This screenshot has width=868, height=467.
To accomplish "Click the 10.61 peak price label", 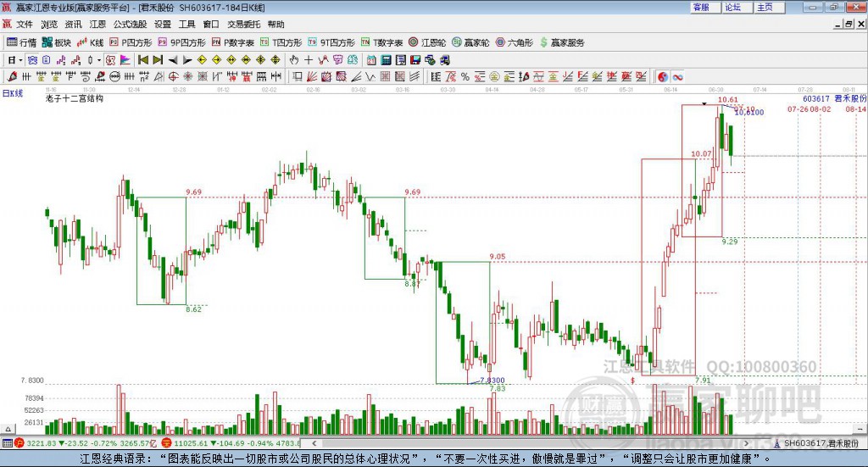I will 727,100.
